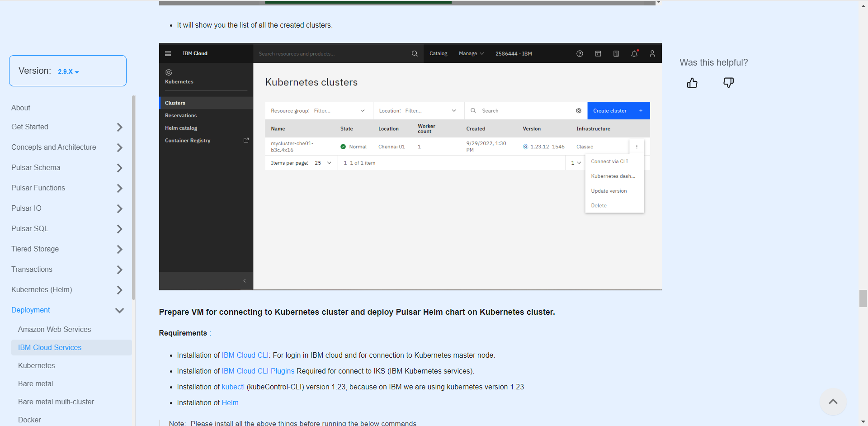
Task: Select Clusters in Kubernetes side menu
Action: (206, 103)
